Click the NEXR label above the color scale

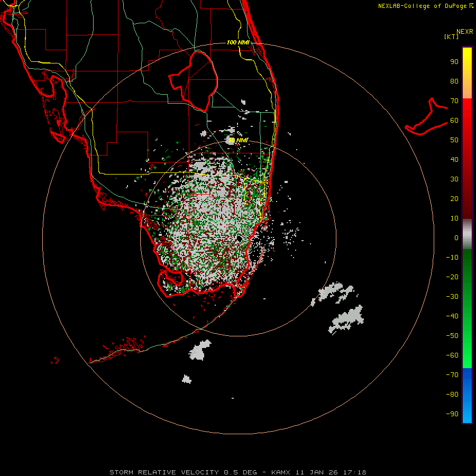pos(465,32)
